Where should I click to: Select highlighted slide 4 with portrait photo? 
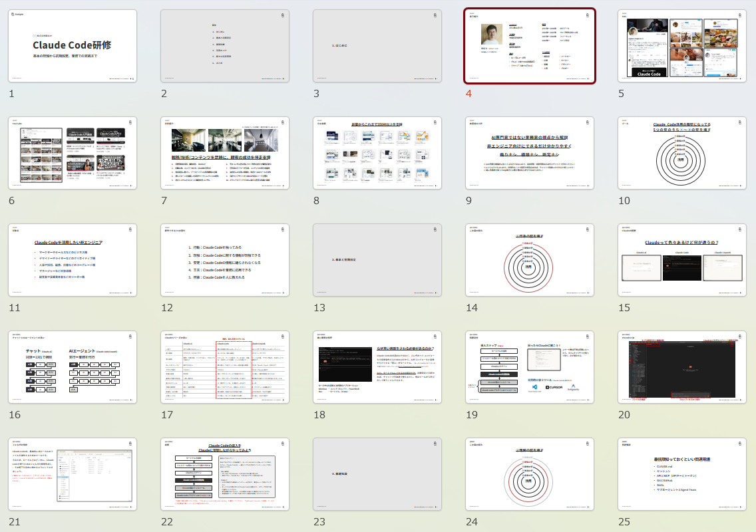point(529,46)
